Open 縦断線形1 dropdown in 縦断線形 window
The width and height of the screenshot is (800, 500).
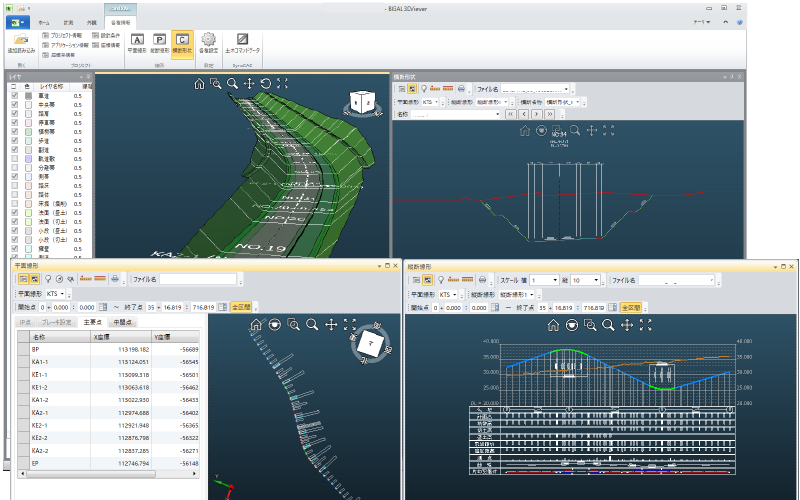pyautogui.click(x=531, y=295)
